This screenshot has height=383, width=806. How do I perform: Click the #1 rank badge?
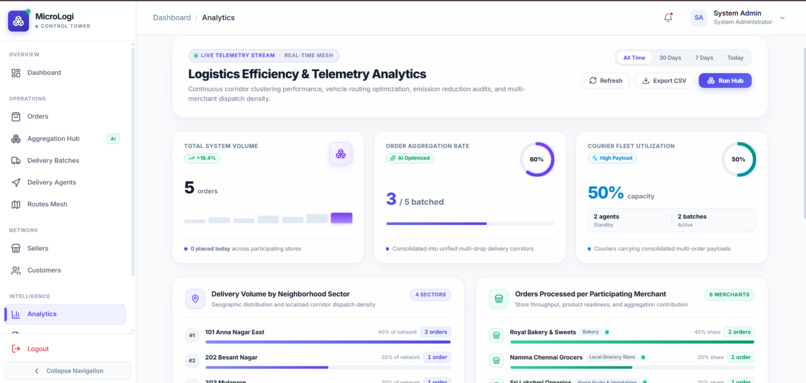click(192, 336)
